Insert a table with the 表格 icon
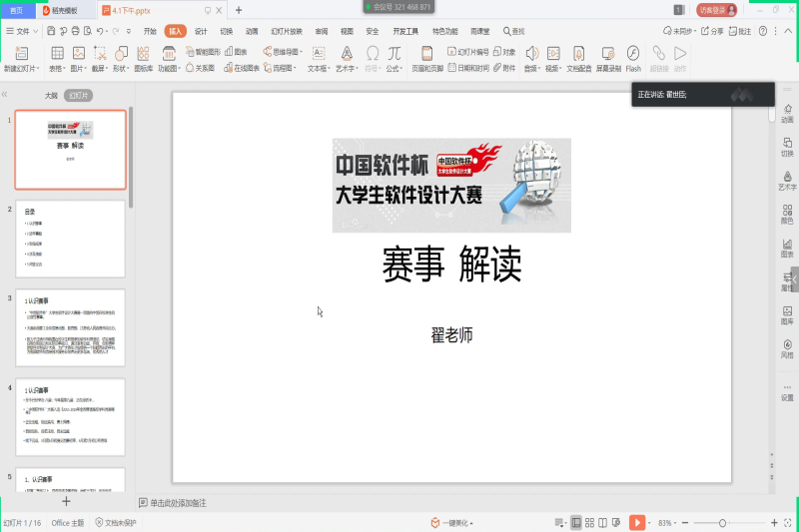 [x=57, y=54]
